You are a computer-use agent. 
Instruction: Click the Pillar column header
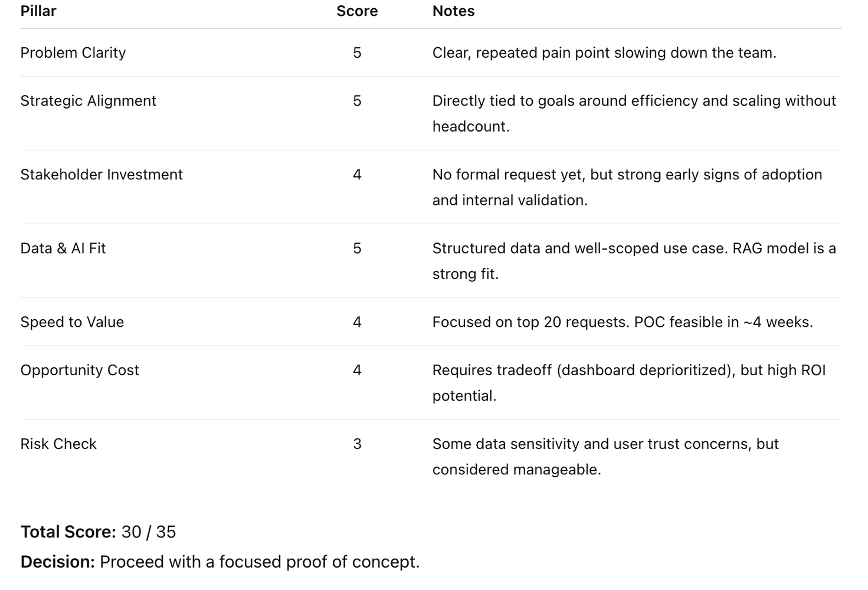point(38,11)
